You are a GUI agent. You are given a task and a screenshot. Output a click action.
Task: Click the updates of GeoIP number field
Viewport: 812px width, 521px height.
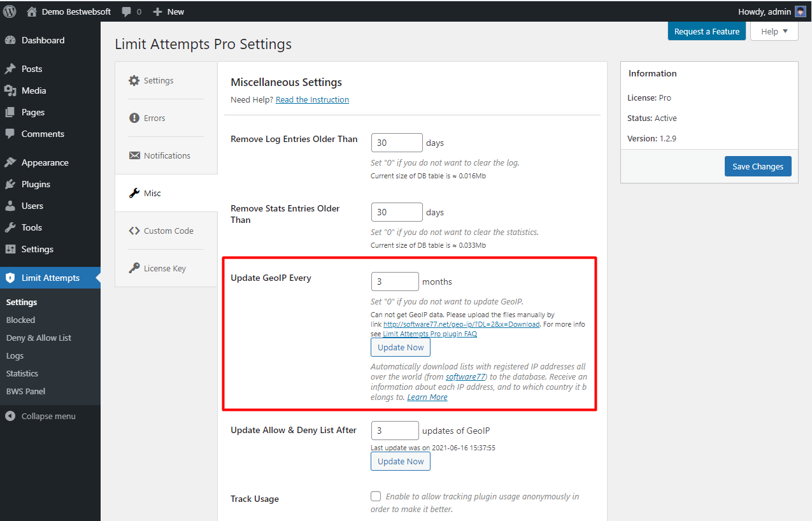tap(395, 431)
